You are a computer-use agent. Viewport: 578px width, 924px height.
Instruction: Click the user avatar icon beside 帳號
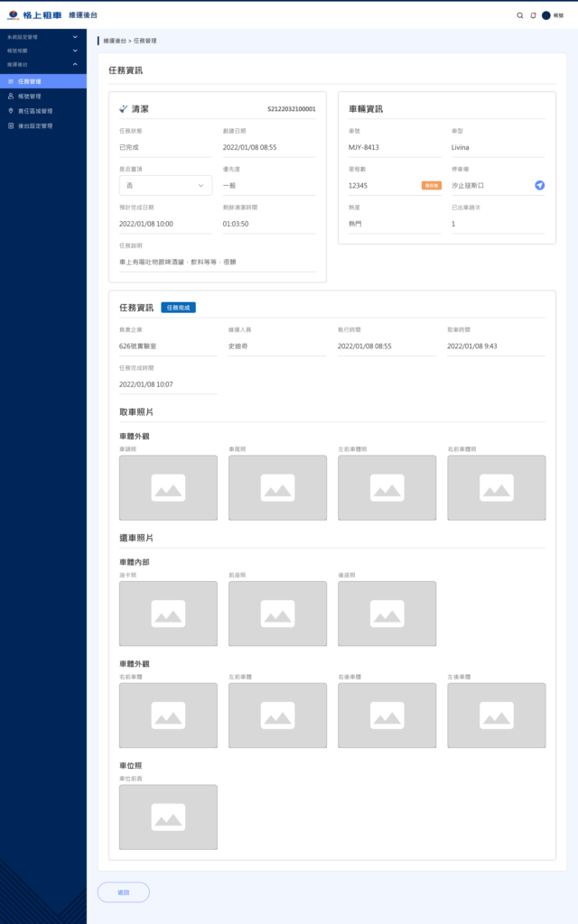[545, 15]
